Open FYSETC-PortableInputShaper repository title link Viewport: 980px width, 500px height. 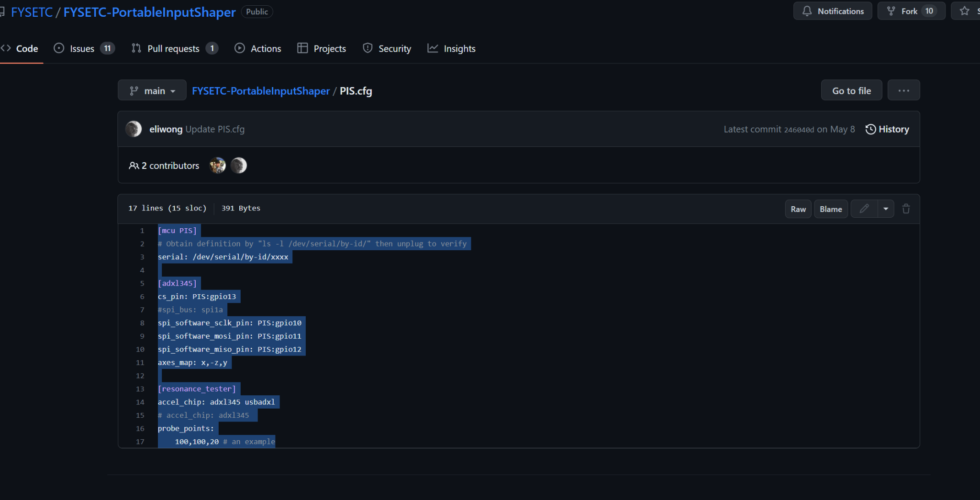click(x=149, y=12)
